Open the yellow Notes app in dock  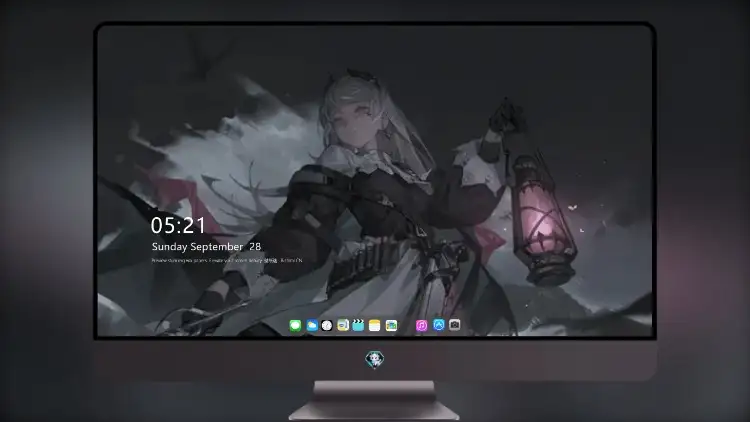(375, 325)
